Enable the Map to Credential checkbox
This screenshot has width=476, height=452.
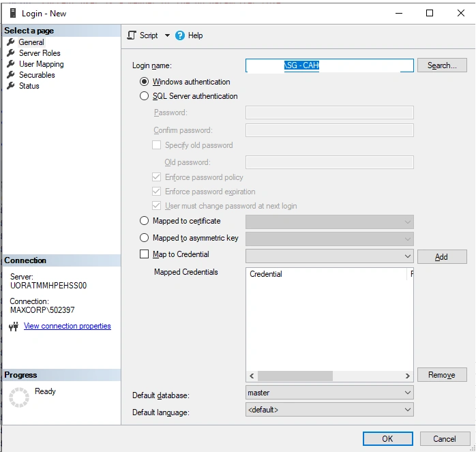pyautogui.click(x=144, y=254)
